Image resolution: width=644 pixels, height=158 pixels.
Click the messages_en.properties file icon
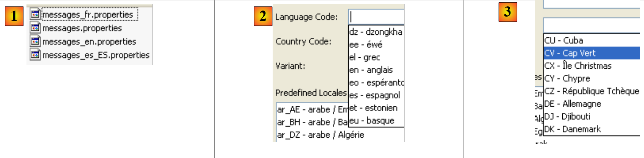[x=35, y=41]
